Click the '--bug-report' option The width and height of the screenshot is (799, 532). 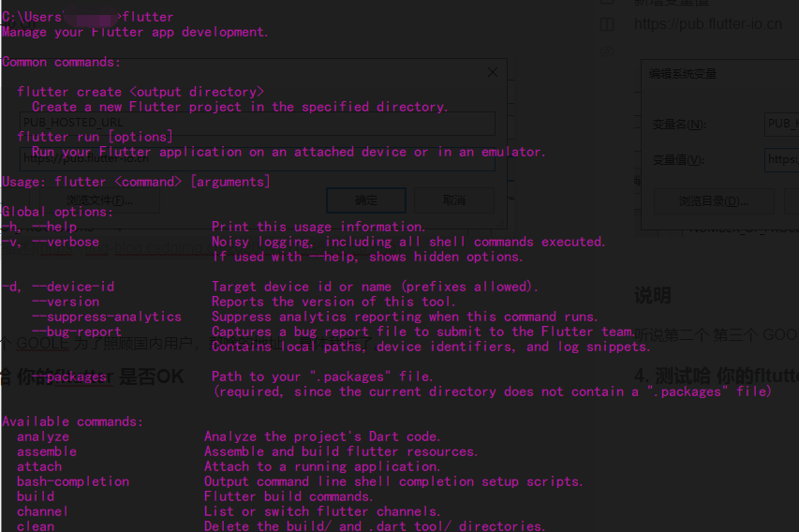pyautogui.click(x=77, y=332)
